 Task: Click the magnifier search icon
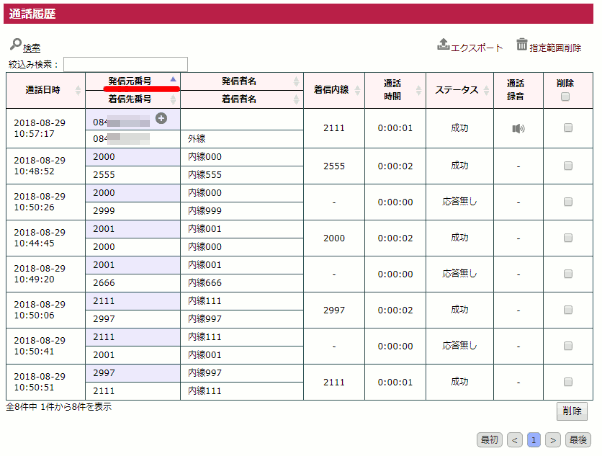point(15,45)
